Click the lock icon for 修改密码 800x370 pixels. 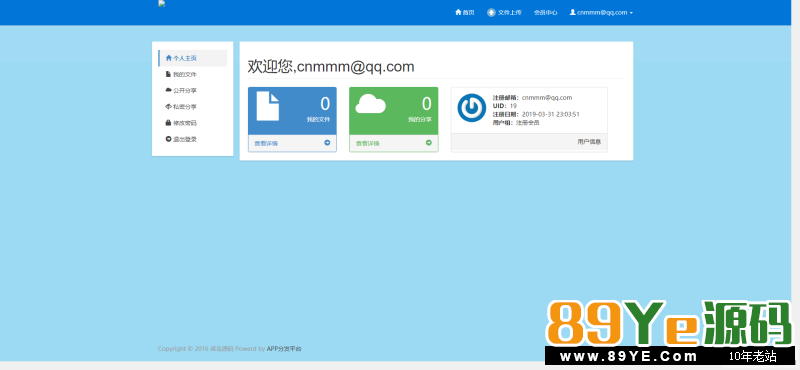click(168, 123)
